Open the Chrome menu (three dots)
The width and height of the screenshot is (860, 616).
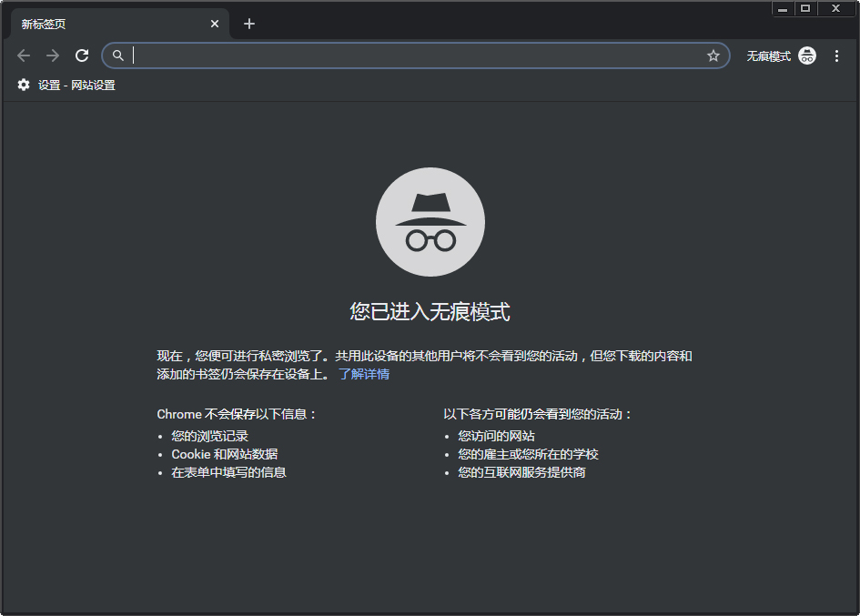(836, 56)
